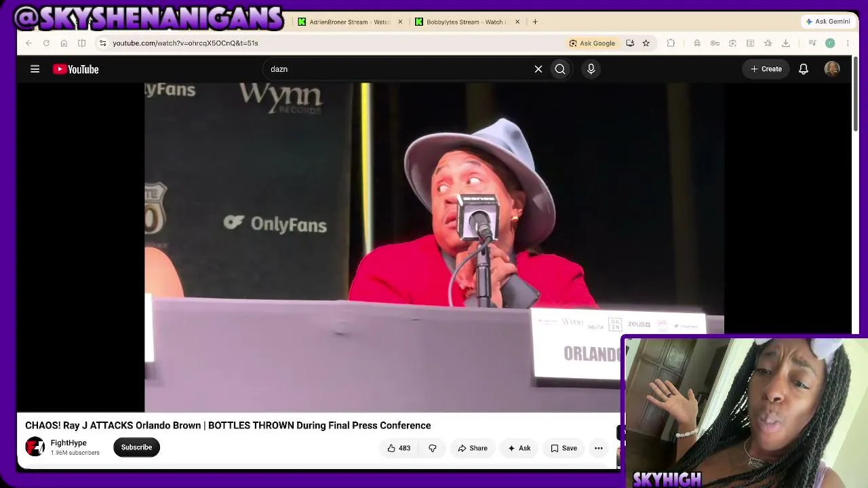The width and height of the screenshot is (868, 488).
Task: Click the screenshot capture extension icon
Action: point(732,43)
